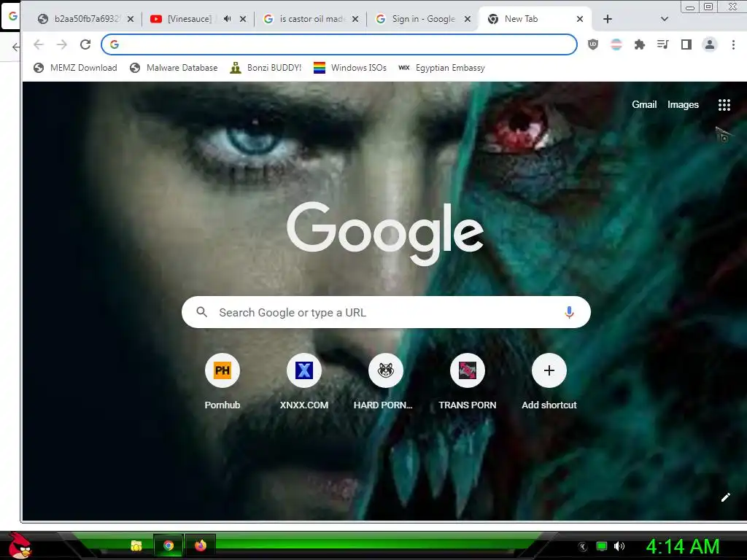Open the Egyptian Embassy bookmark
The height and width of the screenshot is (560, 747).
click(441, 68)
